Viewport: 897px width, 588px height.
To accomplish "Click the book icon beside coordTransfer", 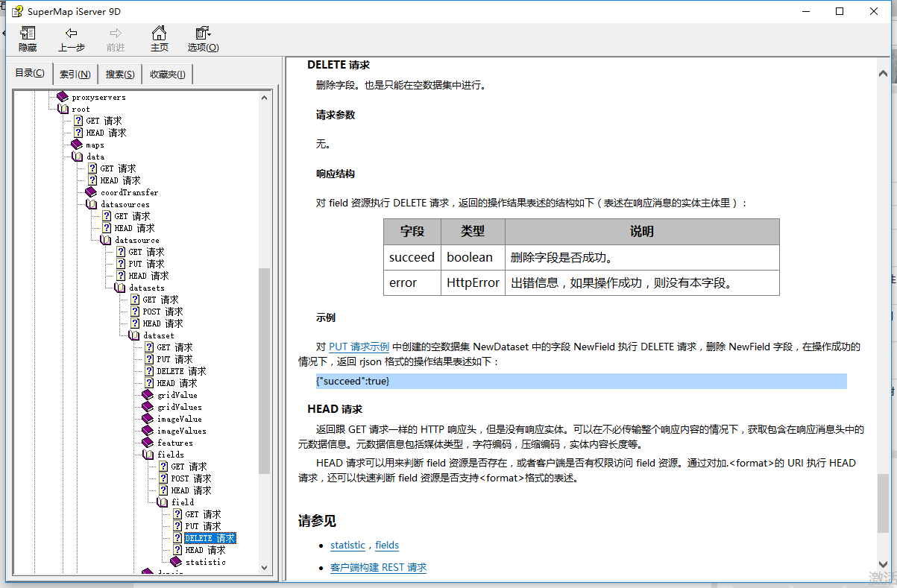I will [91, 192].
